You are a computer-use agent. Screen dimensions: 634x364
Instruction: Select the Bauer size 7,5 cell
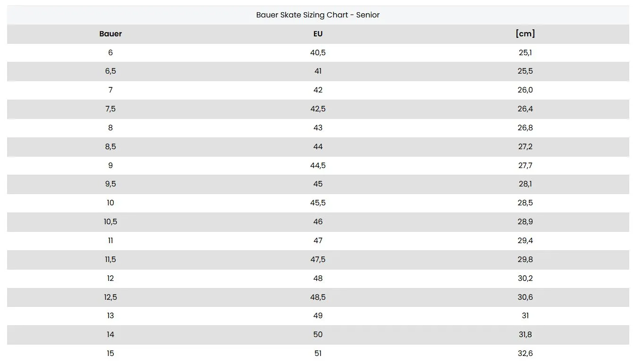coord(110,109)
